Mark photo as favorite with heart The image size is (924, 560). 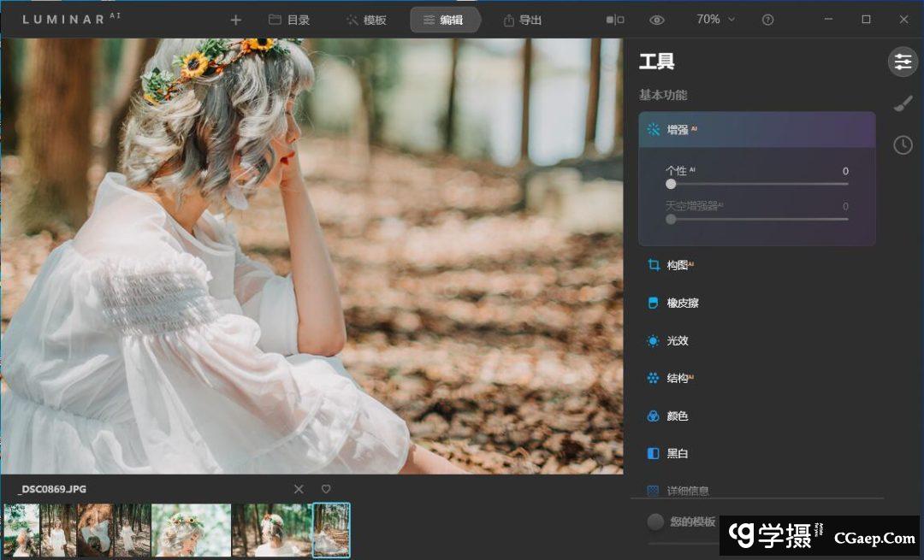(x=326, y=489)
